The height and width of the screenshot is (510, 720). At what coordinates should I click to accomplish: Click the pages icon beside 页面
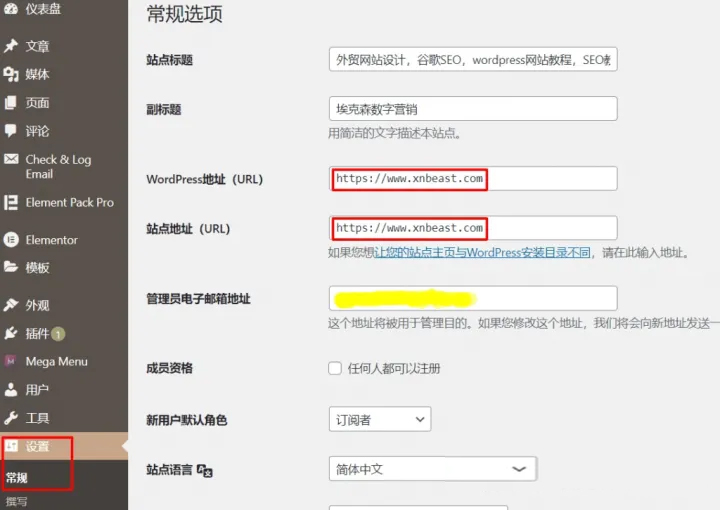[x=11, y=102]
